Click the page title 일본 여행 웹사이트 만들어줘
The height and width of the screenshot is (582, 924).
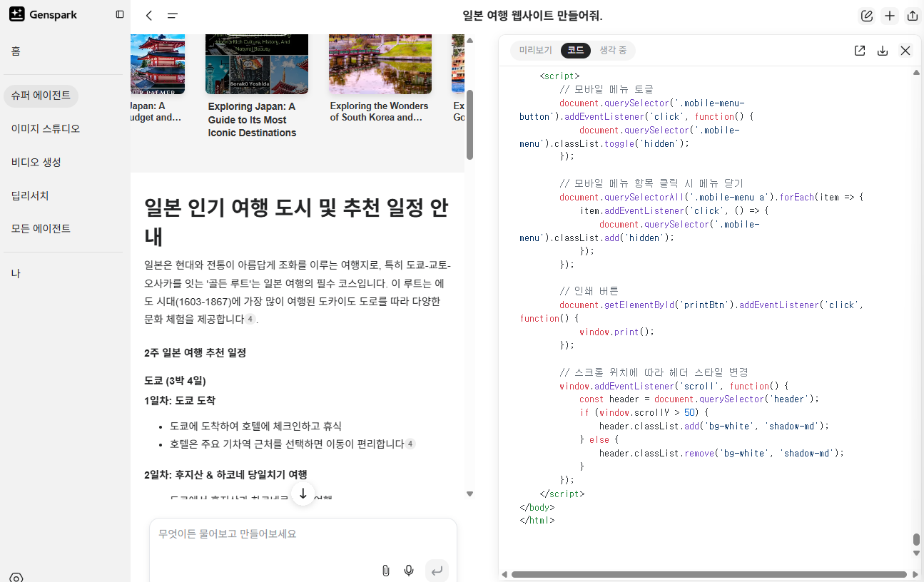(532, 16)
